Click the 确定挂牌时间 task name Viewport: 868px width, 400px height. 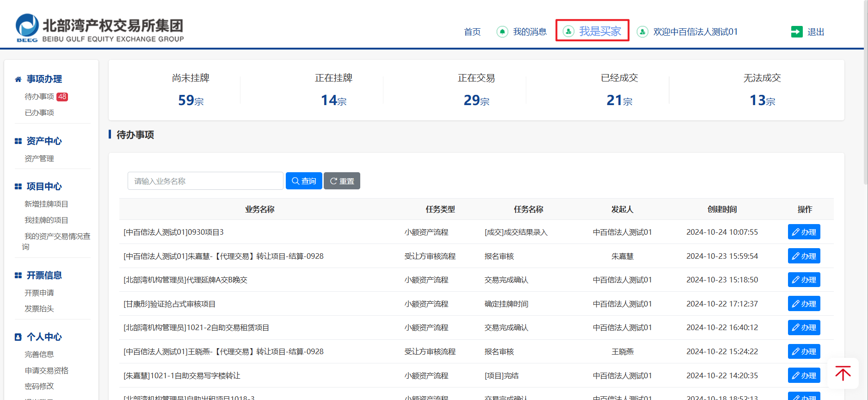tap(506, 304)
